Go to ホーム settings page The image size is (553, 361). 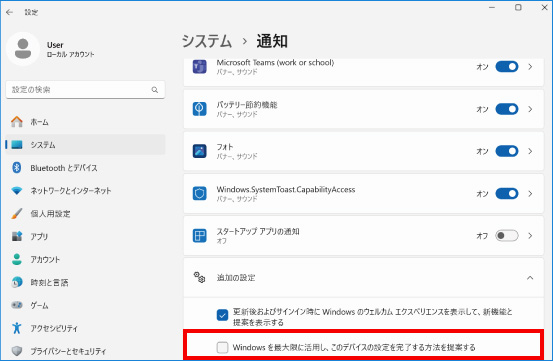click(x=85, y=122)
